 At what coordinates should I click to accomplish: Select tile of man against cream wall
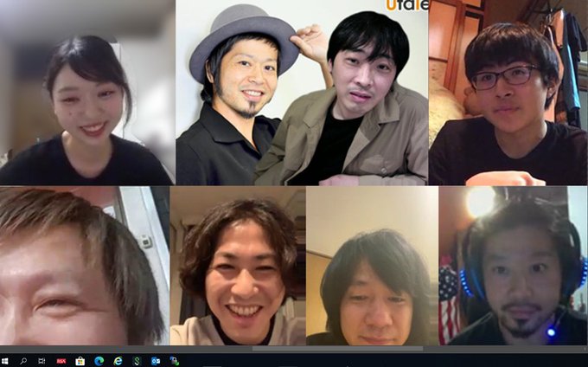[373, 266]
